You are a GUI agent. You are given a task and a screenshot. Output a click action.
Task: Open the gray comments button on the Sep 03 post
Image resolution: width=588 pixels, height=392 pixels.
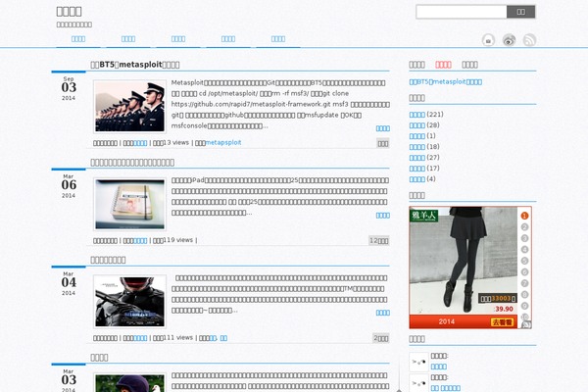coord(383,143)
